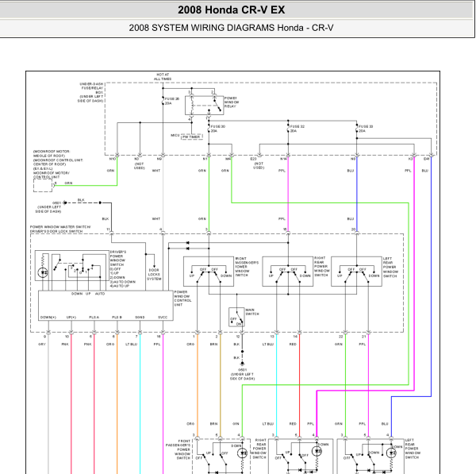The height and width of the screenshot is (474, 476).
Task: Click the Power Window Relay symbol box
Action: (205, 105)
